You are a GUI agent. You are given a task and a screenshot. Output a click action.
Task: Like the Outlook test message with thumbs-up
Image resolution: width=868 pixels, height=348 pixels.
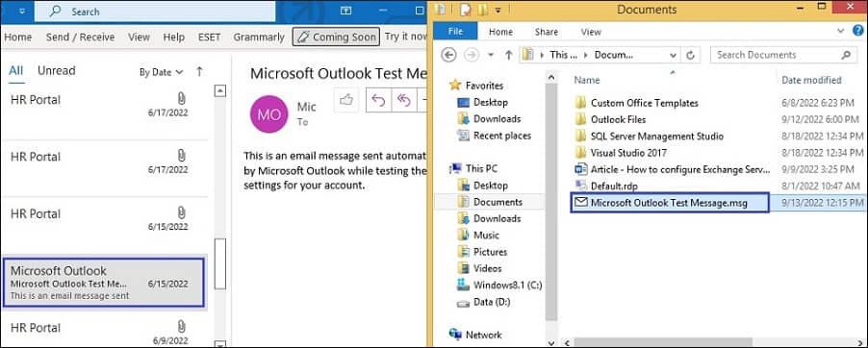(346, 100)
